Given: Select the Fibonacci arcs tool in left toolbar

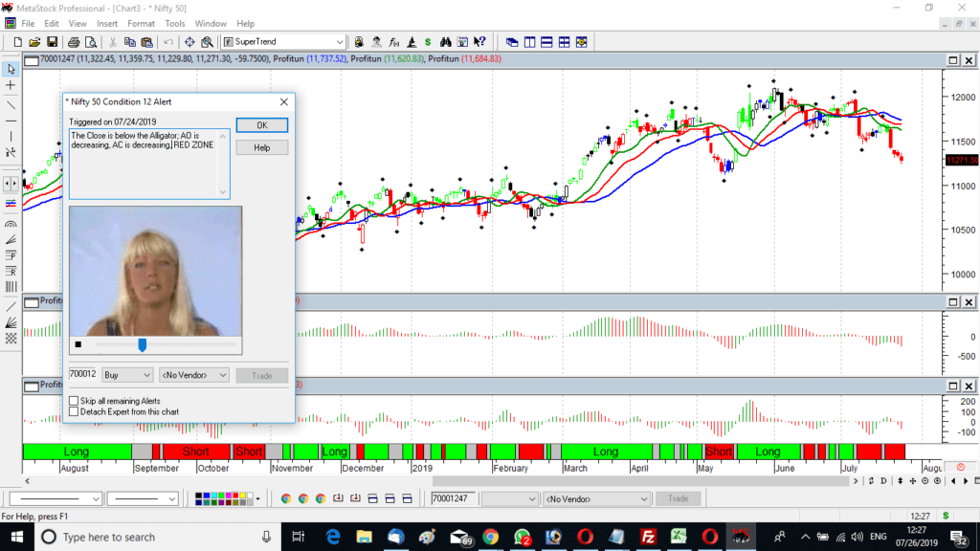Looking at the screenshot, I should [11, 224].
